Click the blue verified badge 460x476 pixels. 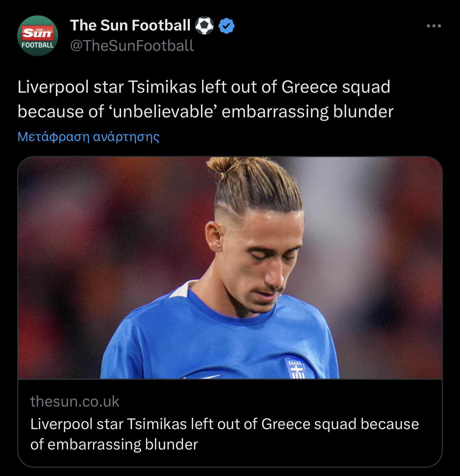[226, 26]
